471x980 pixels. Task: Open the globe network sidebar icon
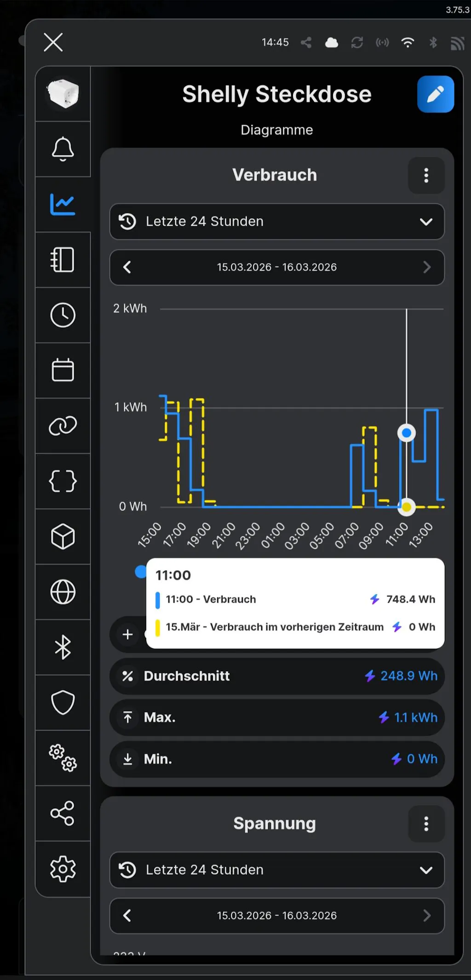pyautogui.click(x=63, y=592)
